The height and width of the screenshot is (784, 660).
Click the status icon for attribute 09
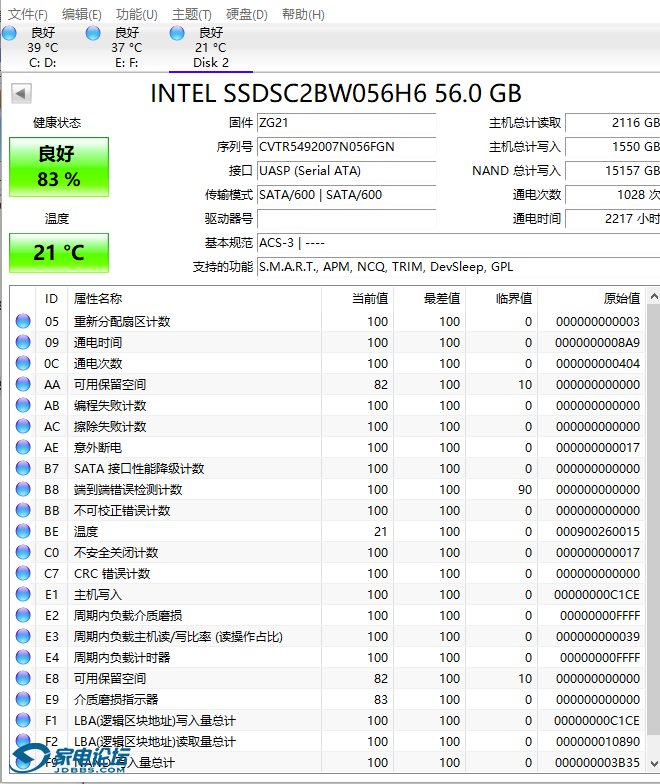tap(23, 342)
